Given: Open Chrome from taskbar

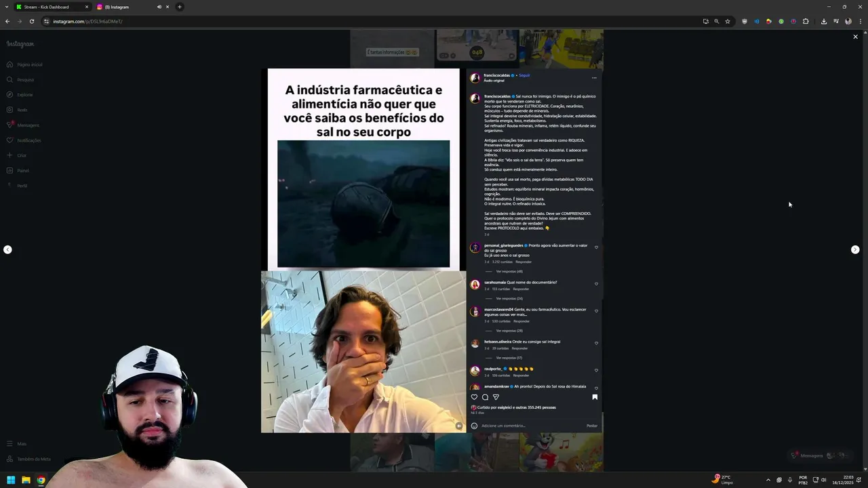Looking at the screenshot, I should click(x=41, y=480).
